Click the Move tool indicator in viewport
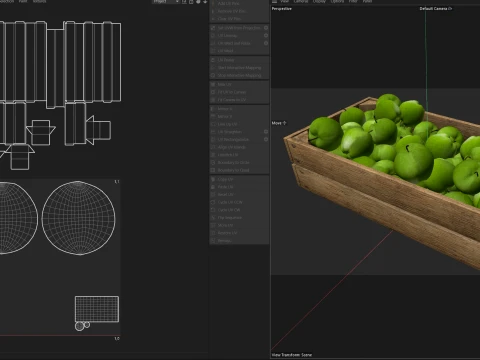Viewport: 480px width, 360px height. (279, 123)
